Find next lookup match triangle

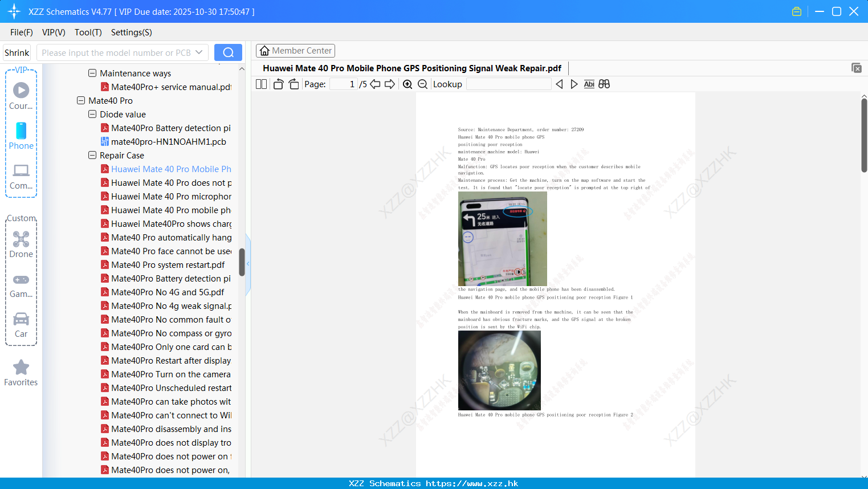point(574,84)
